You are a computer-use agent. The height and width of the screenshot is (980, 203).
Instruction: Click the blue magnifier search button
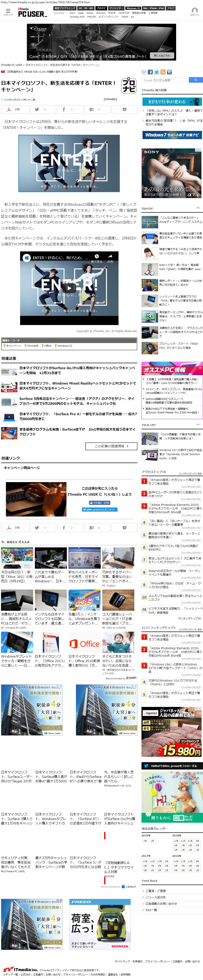(x=196, y=80)
